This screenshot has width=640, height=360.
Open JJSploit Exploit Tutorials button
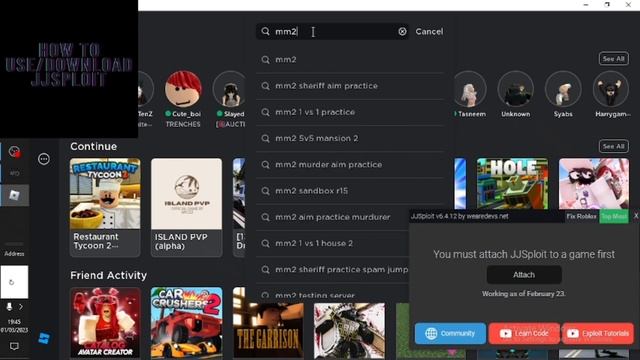[598, 333]
